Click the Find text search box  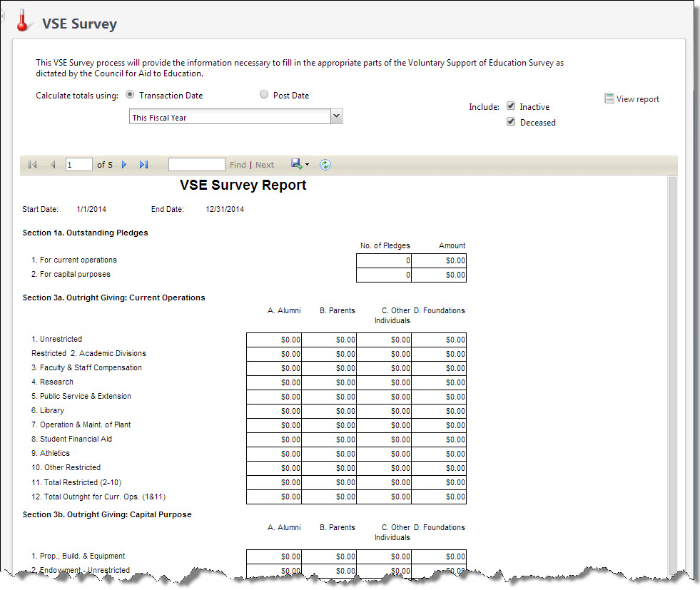point(196,165)
